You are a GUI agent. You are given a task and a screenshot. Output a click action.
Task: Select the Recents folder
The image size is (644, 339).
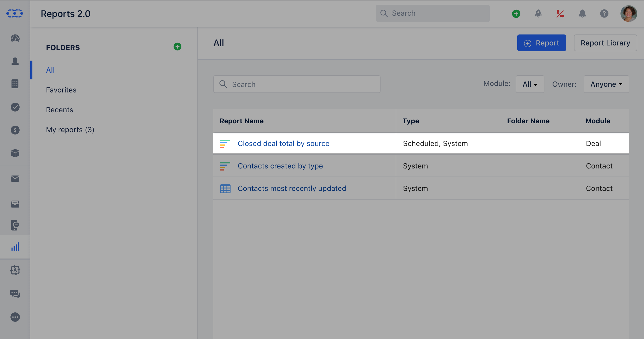tap(60, 110)
